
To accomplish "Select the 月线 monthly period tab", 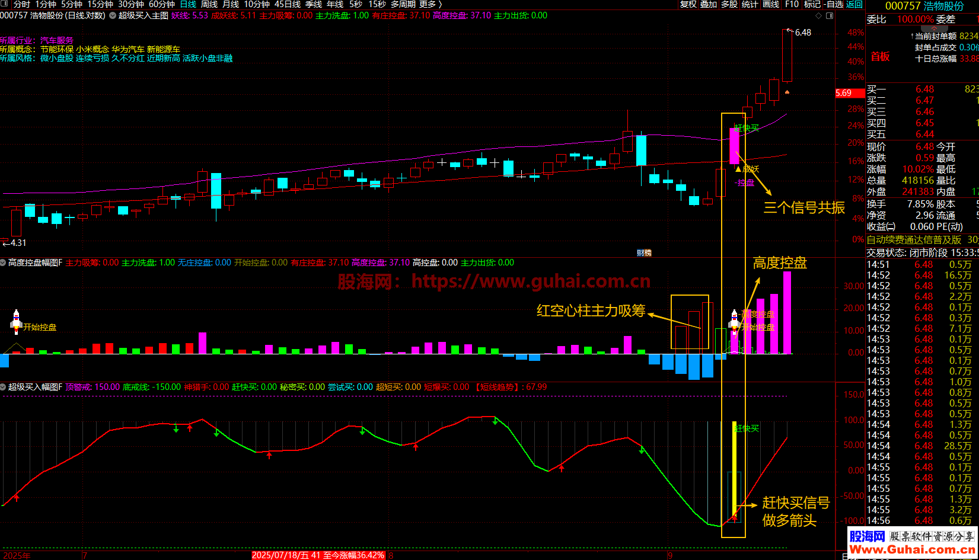I will (x=231, y=4).
